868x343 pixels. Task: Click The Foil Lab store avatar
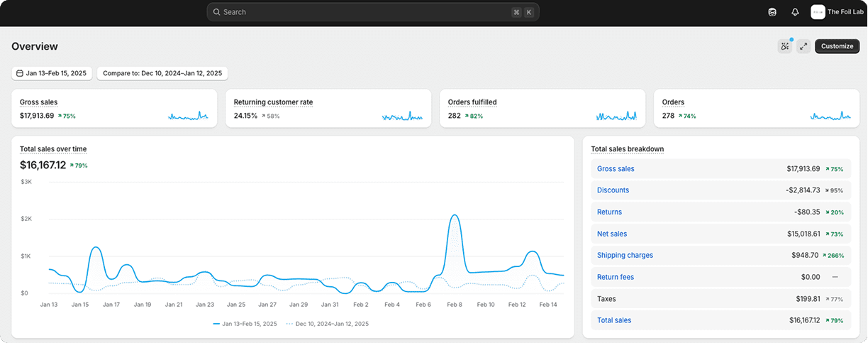pyautogui.click(x=818, y=12)
